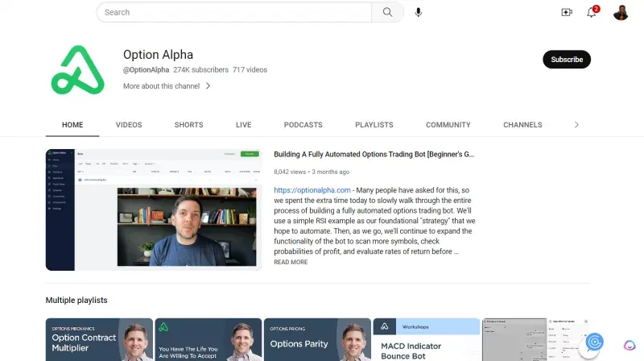The image size is (644, 361).
Task: Open You Have The Life You Are Willing To Accept thumbnail
Action: click(x=208, y=339)
